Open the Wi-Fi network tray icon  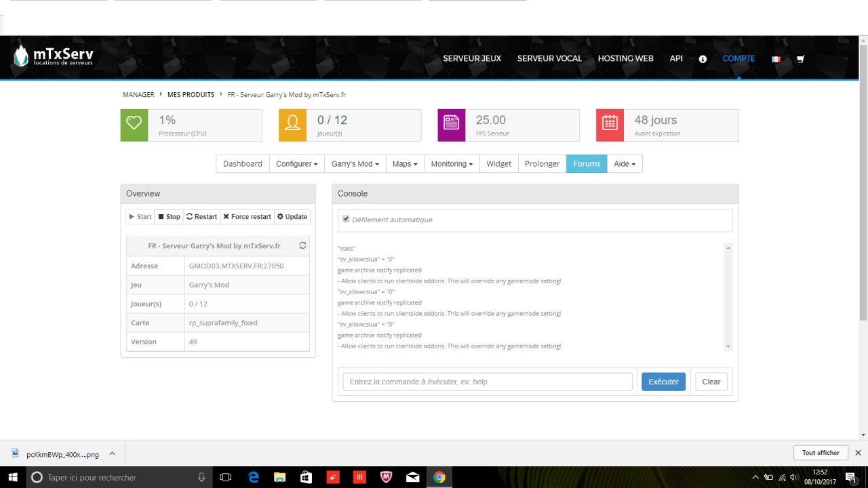pos(782,477)
